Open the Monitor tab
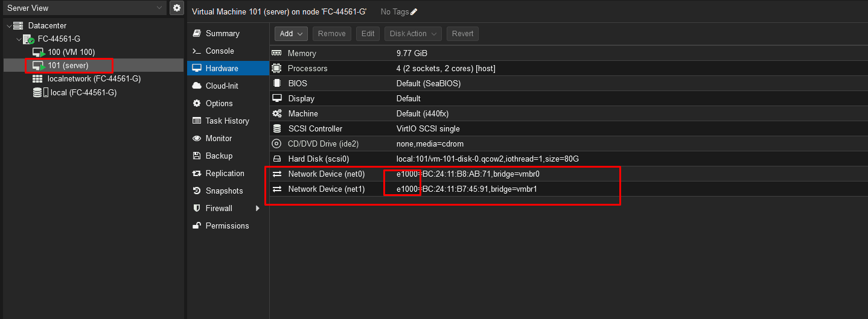The image size is (868, 319). (x=228, y=138)
